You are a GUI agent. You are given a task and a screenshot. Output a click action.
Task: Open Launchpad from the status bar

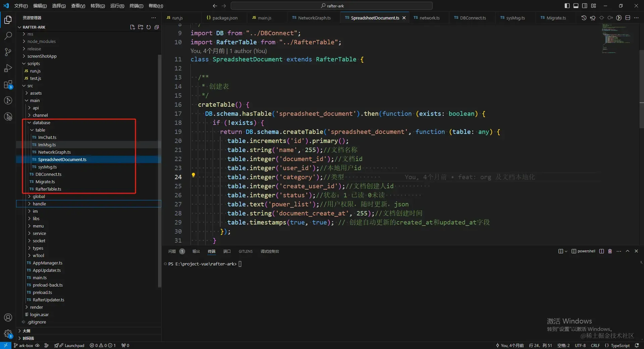pos(69,345)
